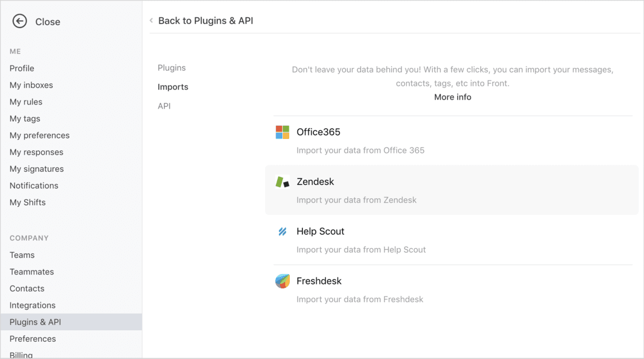Click the Zendesk logo icon

pos(282,182)
